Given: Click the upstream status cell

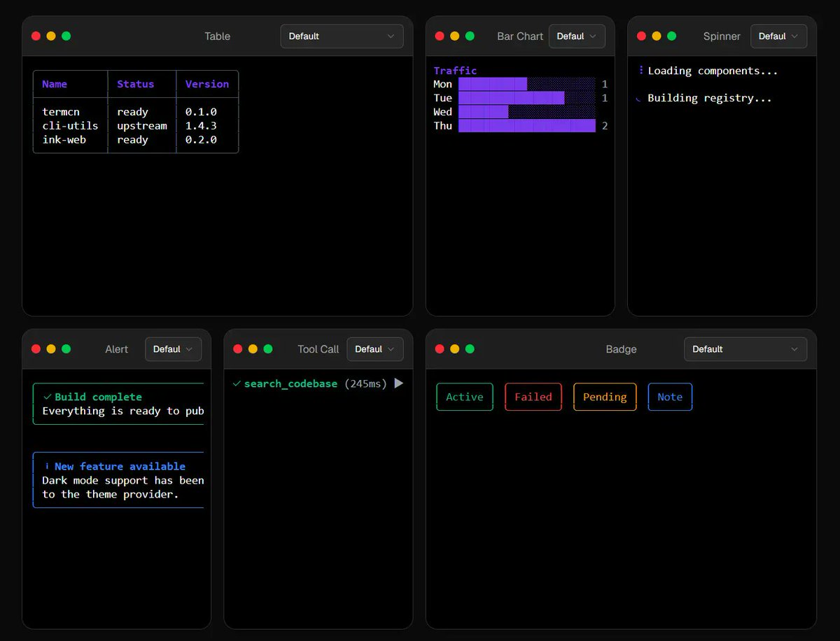Looking at the screenshot, I should click(142, 126).
